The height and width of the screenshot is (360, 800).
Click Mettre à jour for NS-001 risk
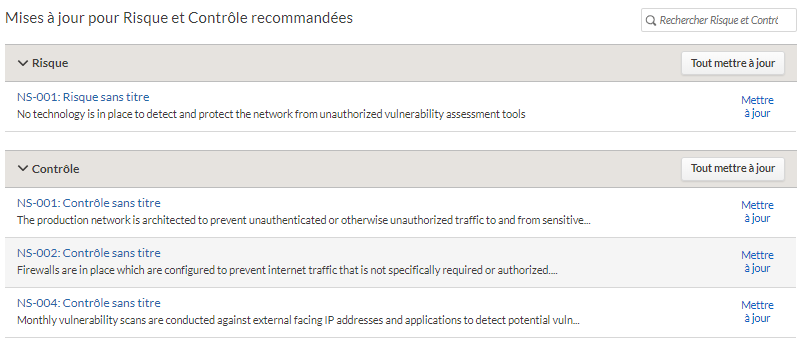(757, 107)
